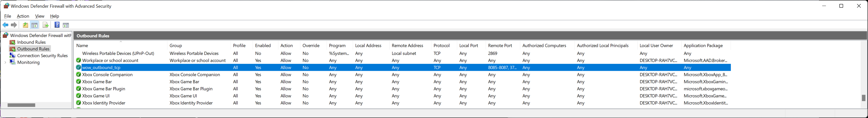The height and width of the screenshot is (118, 868).
Task: Click the Back arrow toolbar icon
Action: (x=5, y=25)
